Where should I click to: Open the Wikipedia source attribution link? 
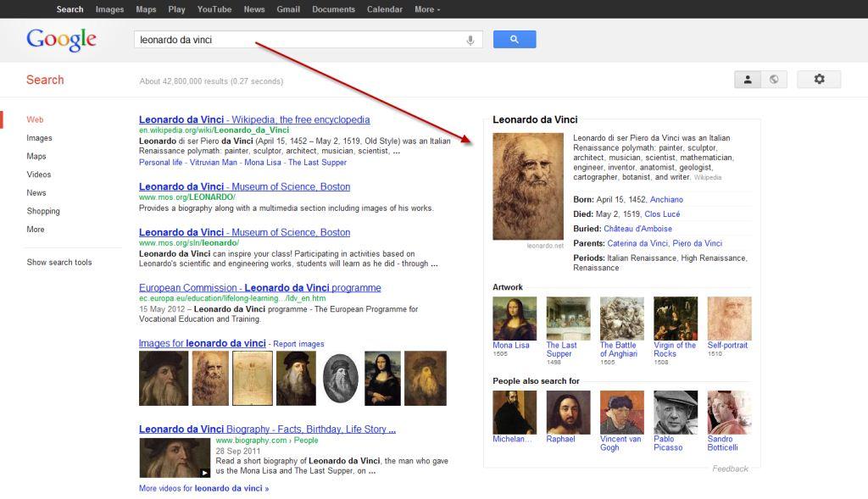(x=708, y=178)
